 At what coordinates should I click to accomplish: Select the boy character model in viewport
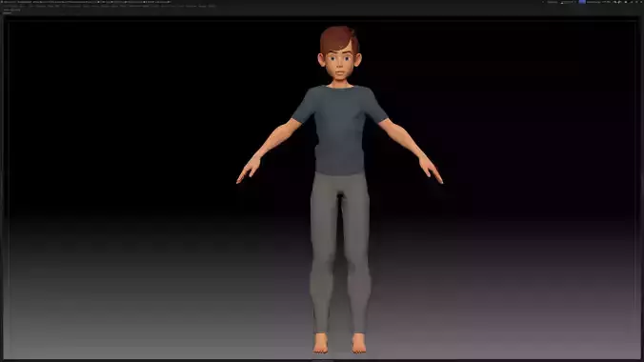click(340, 190)
